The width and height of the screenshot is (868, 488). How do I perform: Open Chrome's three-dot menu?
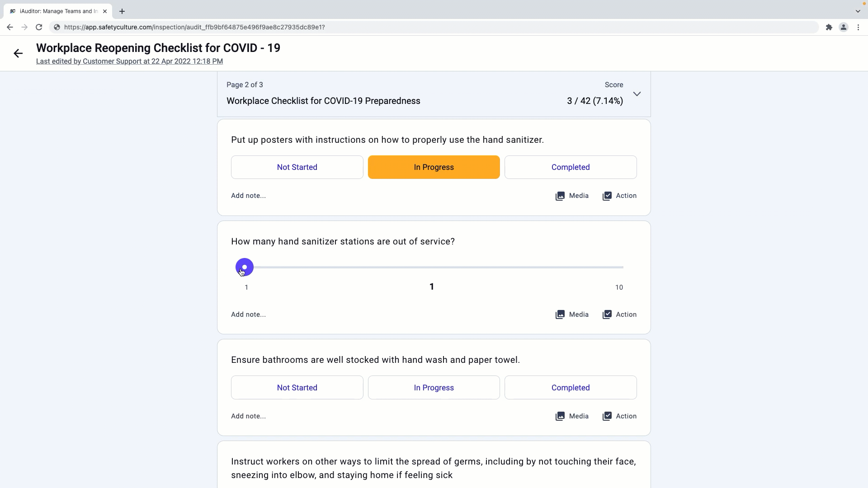(858, 27)
